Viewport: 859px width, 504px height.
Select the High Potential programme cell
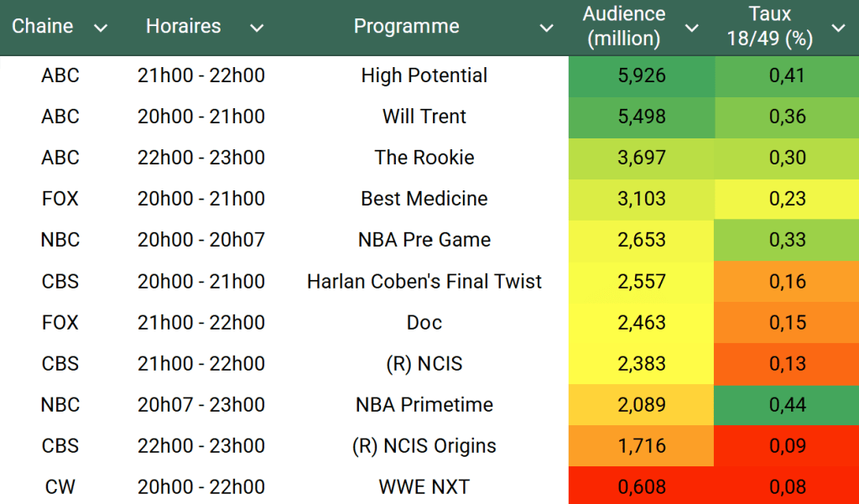[424, 75]
